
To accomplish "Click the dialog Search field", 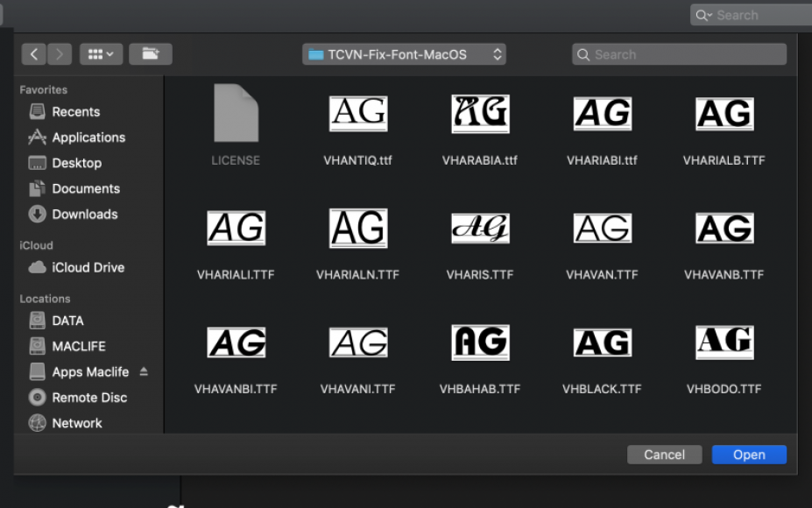I will [x=680, y=54].
